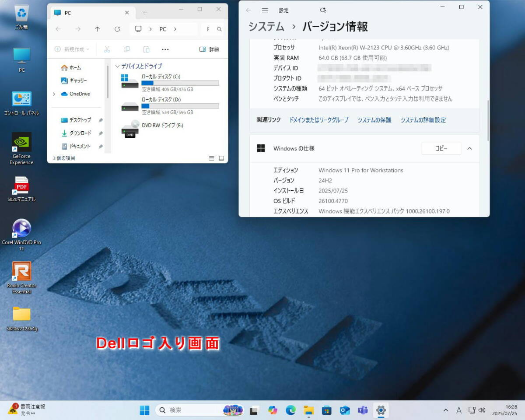Open デスクトップ in the navigation pane

76,120
